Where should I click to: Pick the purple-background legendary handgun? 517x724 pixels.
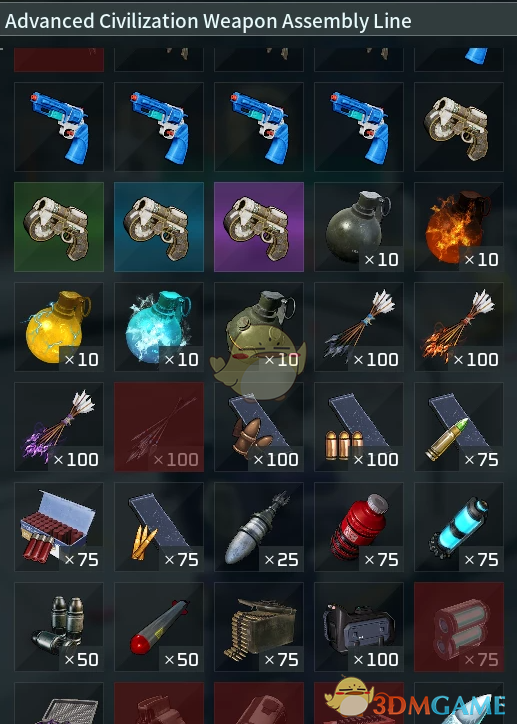point(259,227)
